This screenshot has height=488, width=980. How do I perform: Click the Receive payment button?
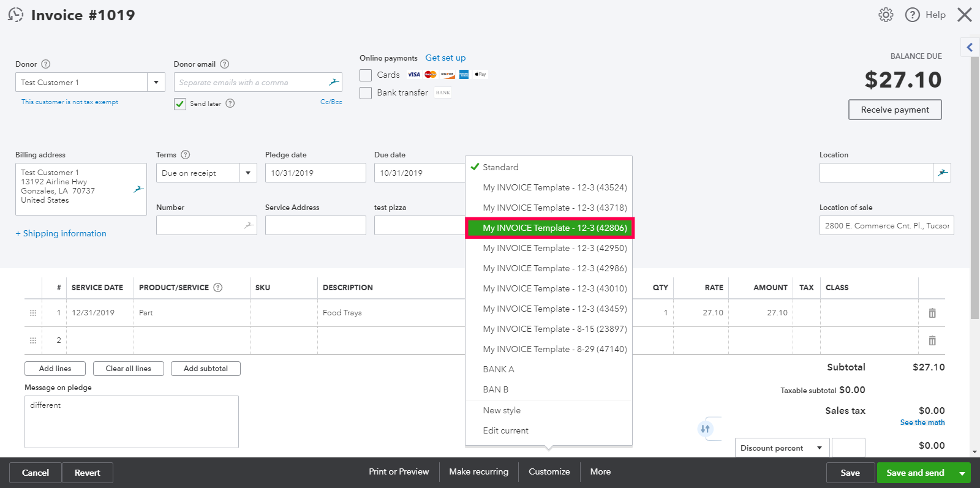click(x=895, y=110)
